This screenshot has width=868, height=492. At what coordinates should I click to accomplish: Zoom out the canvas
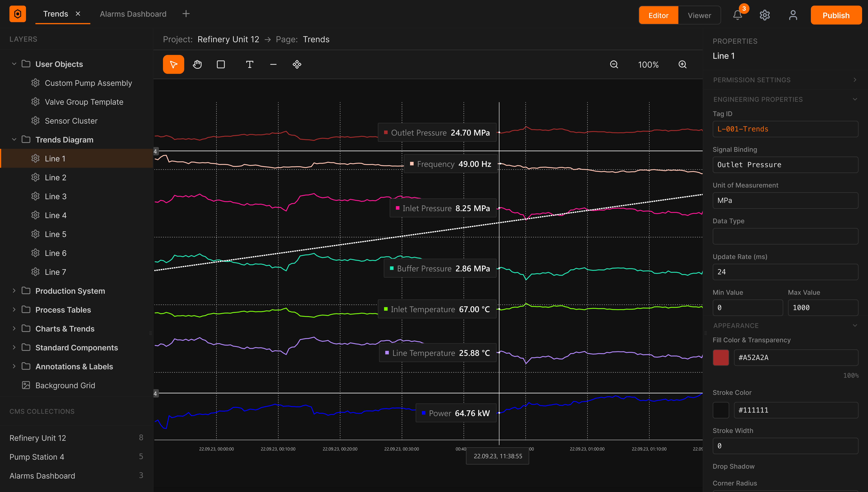point(614,64)
